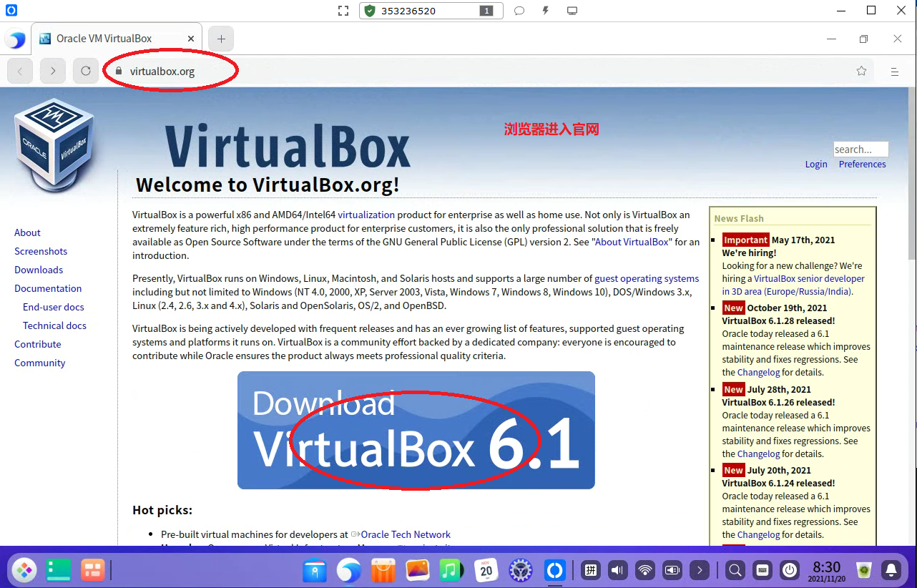The width and height of the screenshot is (917, 588).
Task: Click the VirtualBox cube logo
Action: 54,147
